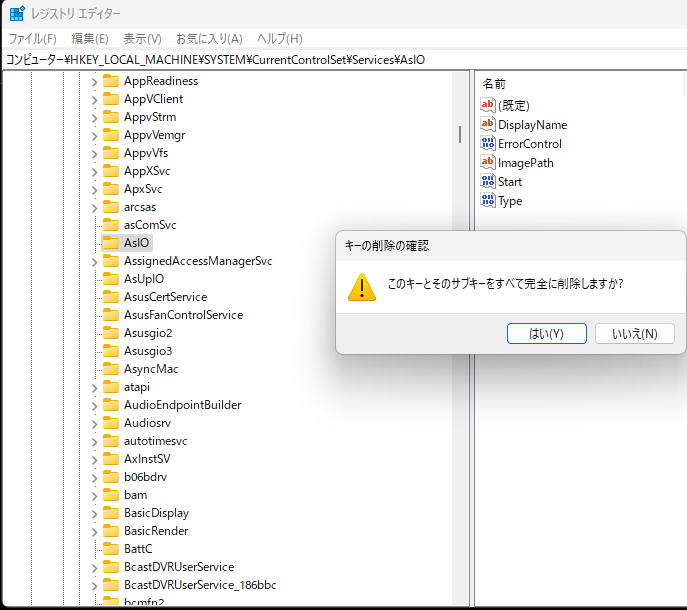Viewport: 687px width, 610px height.
Task: Select the AppXSvc tree label
Action: point(147,171)
